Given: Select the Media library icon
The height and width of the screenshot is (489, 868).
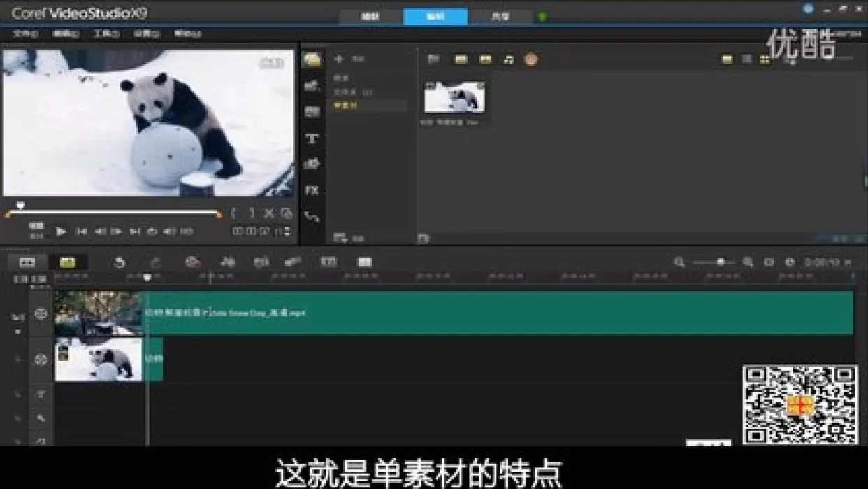Looking at the screenshot, I should click(x=312, y=59).
